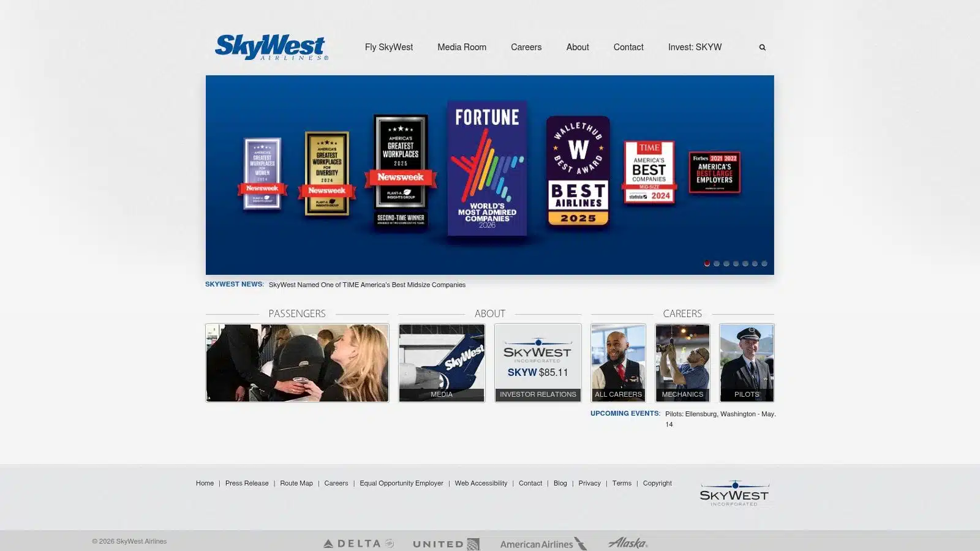The image size is (980, 551).
Task: Open the Contact navigation item
Action: [x=628, y=47]
